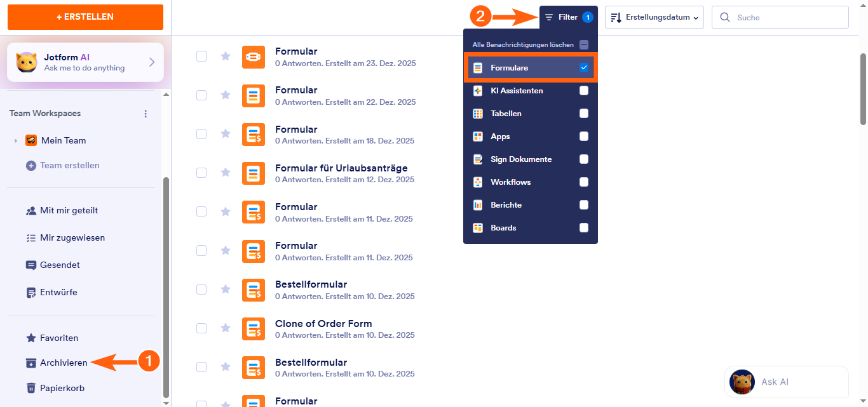
Task: Click the search magnifier icon
Action: tap(725, 17)
